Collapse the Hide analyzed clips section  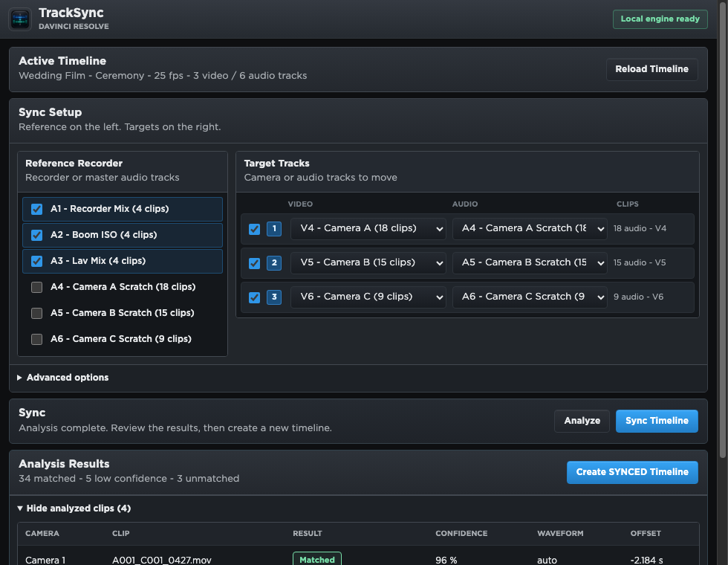(x=74, y=508)
